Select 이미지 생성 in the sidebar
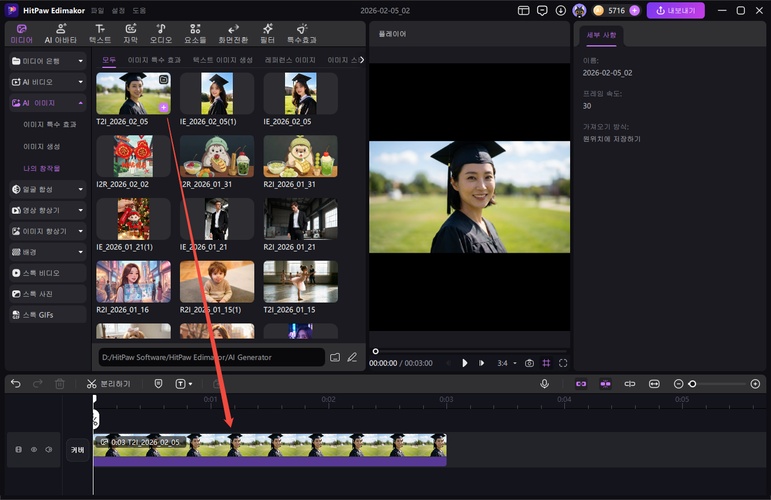This screenshot has width=771, height=500. coord(42,146)
